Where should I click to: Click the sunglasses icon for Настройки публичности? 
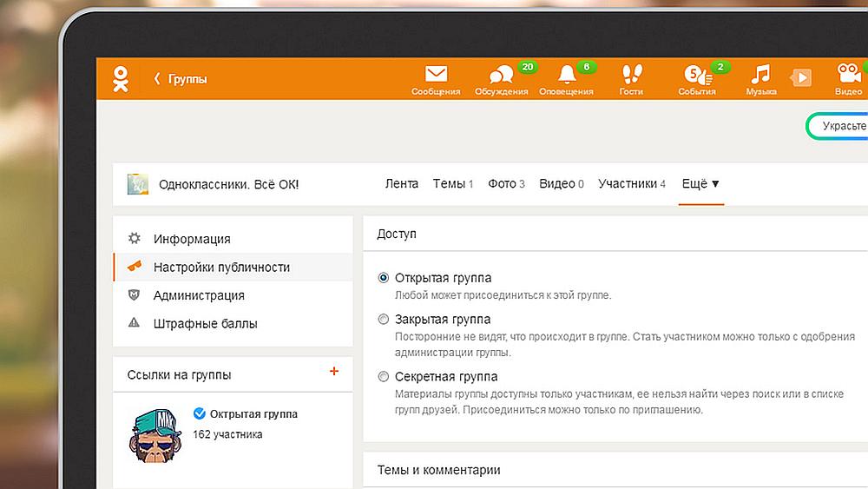point(134,267)
